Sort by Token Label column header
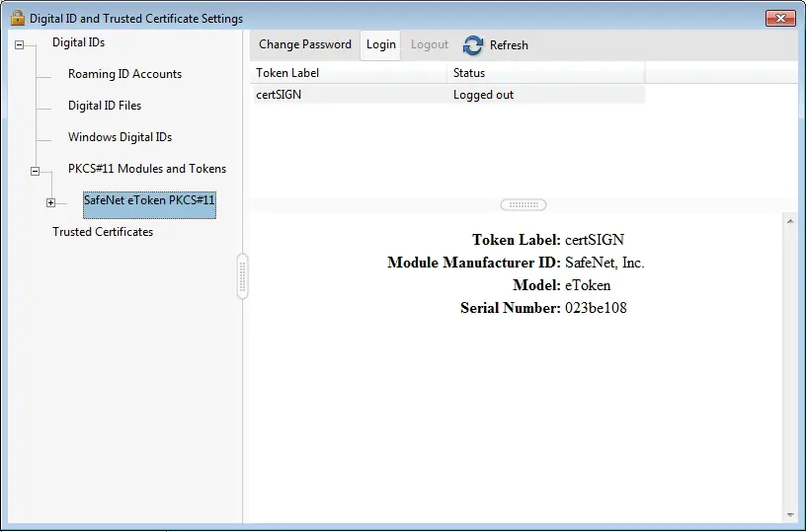The height and width of the screenshot is (532, 806). 348,73
